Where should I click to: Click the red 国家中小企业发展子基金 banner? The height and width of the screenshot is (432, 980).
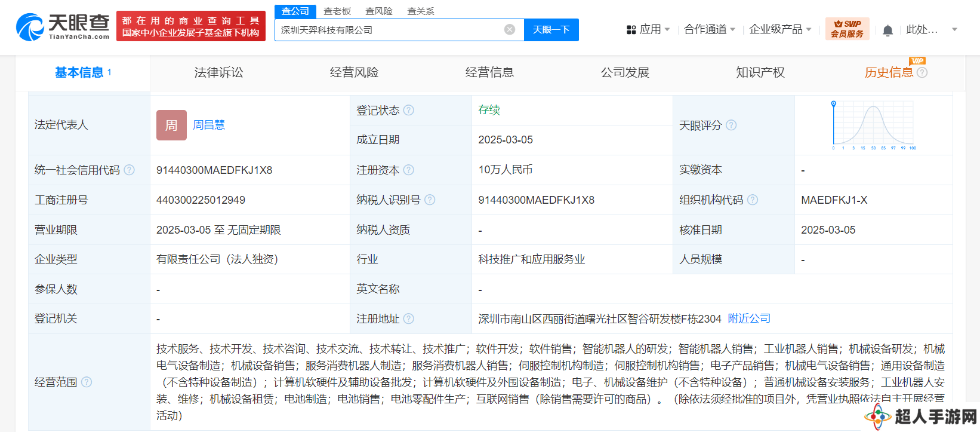191,27
